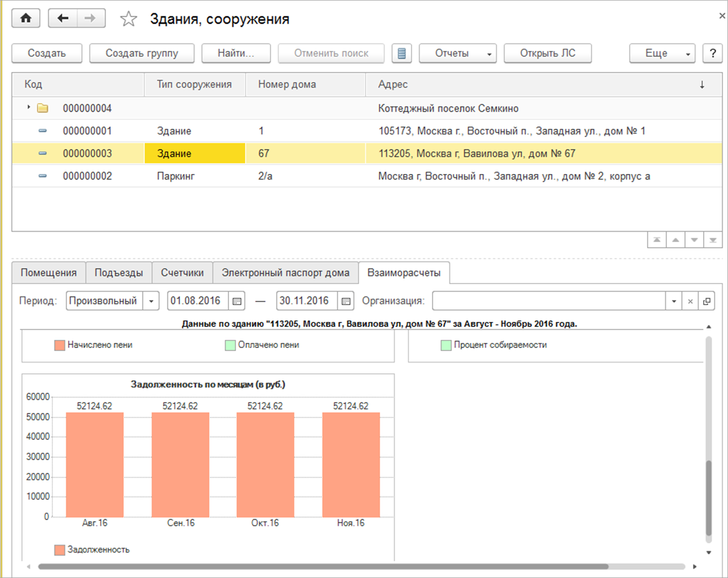Open the Отчеты dropdown menu

click(457, 53)
